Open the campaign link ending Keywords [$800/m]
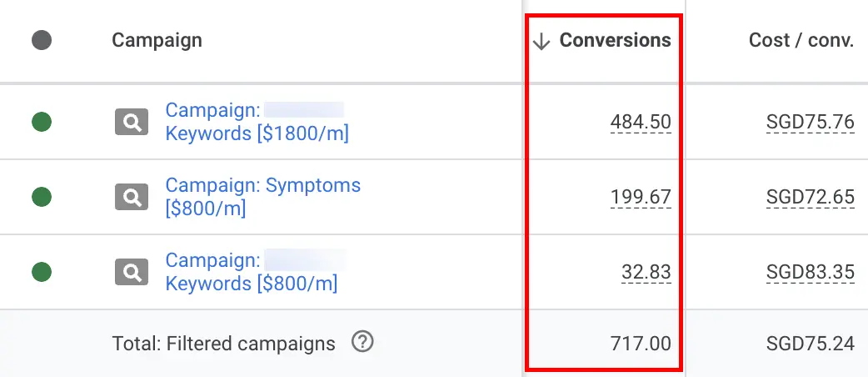Screen dimensions: 868x377 pyautogui.click(x=252, y=284)
